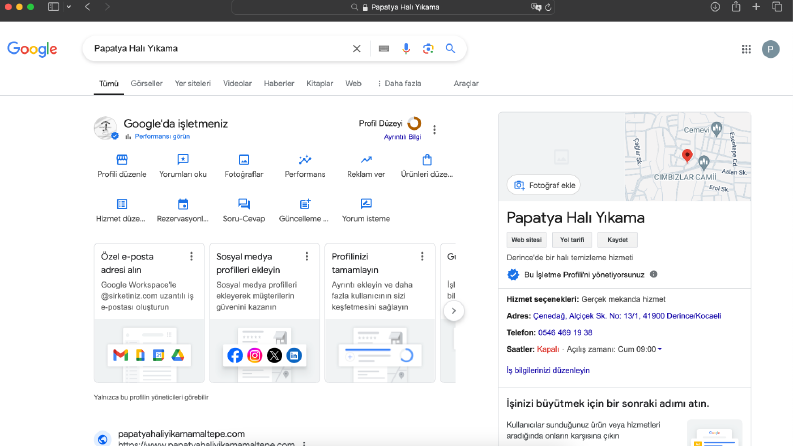Viewport: 793px width, 446px height.
Task: Click the phone number 0546 469 19 38
Action: coord(565,333)
